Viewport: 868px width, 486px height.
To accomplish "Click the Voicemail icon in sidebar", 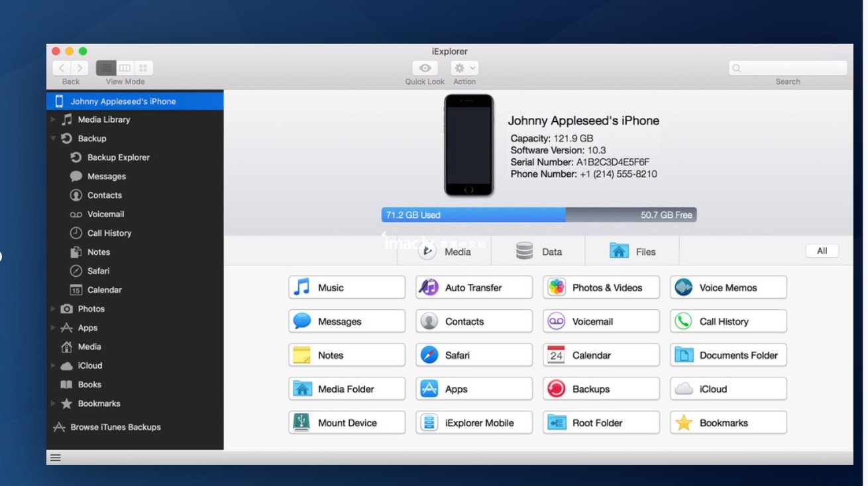I will tap(76, 215).
